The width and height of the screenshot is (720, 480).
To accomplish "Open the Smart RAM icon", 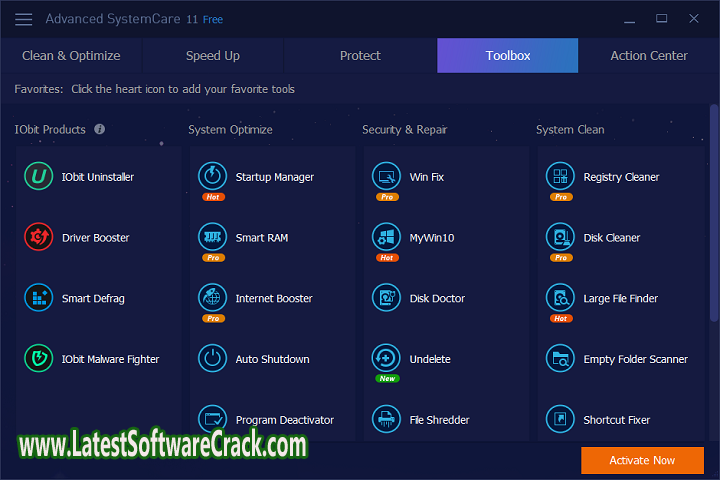I will click(213, 237).
